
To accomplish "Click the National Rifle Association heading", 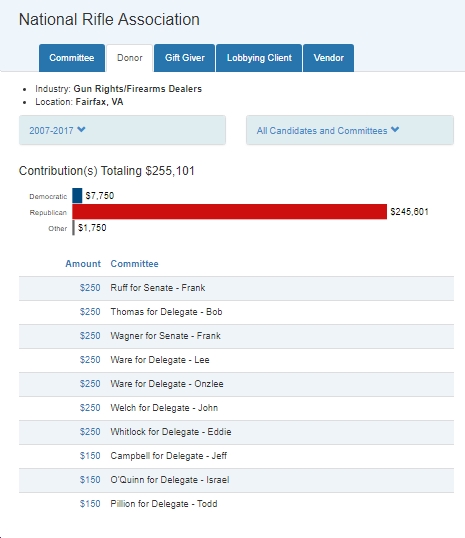I will click(109, 20).
